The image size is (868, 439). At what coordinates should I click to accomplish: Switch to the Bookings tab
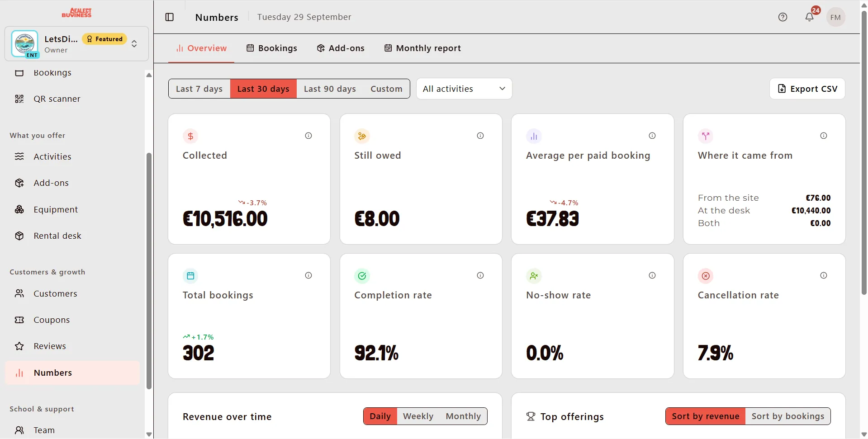click(x=272, y=48)
